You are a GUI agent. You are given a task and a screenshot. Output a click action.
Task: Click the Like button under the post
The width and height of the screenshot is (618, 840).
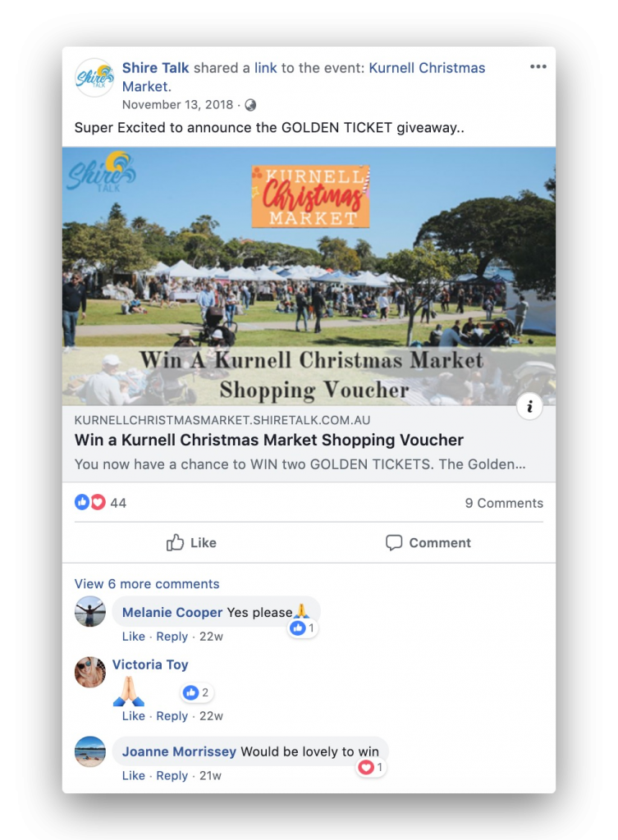(x=191, y=543)
